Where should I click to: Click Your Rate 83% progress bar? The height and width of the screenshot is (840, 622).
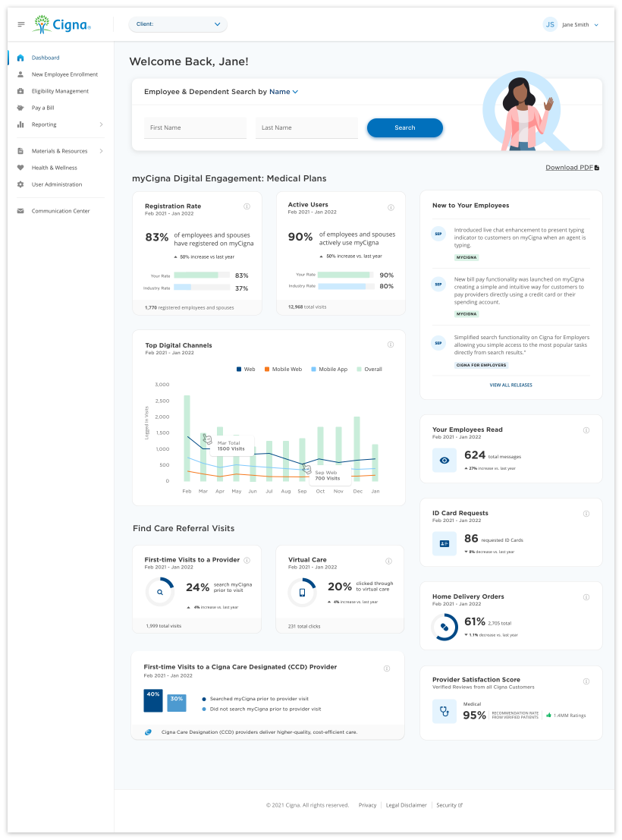(202, 275)
